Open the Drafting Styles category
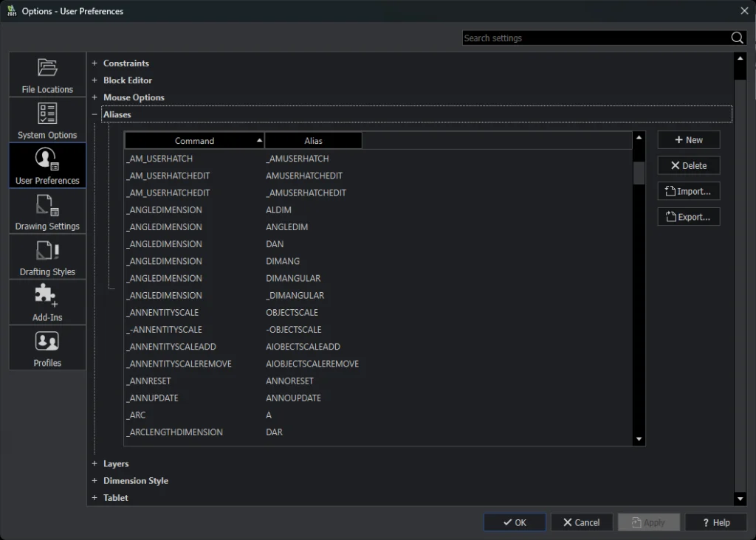 (x=47, y=257)
